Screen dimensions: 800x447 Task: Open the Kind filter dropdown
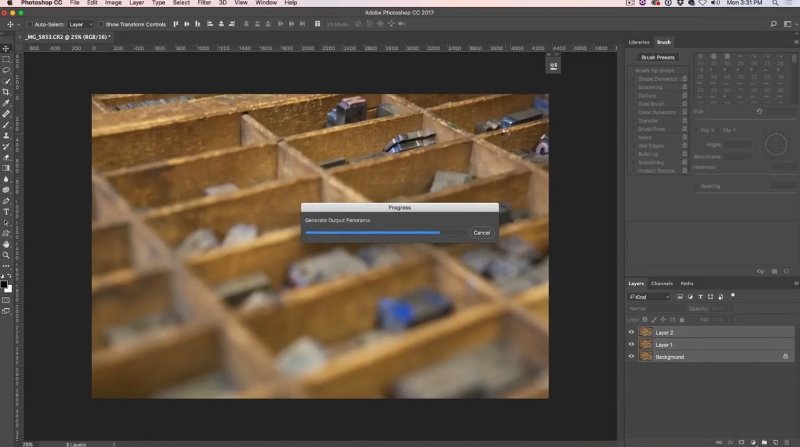point(649,296)
